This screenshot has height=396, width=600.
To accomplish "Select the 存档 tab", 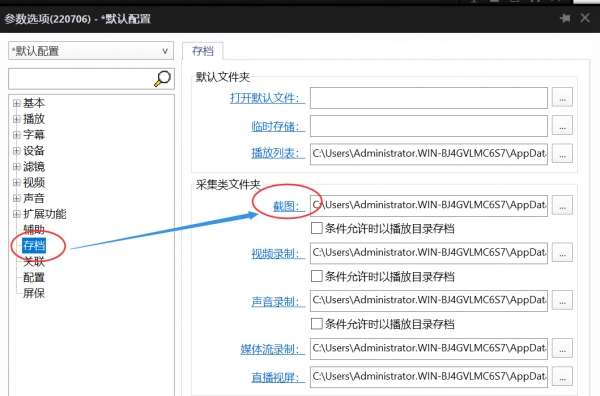I will pyautogui.click(x=202, y=51).
